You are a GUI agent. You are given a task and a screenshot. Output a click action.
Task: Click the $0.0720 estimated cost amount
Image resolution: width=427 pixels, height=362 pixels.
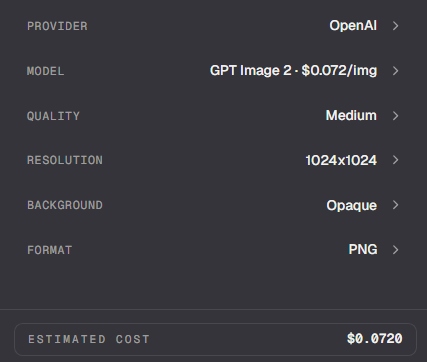coord(375,339)
